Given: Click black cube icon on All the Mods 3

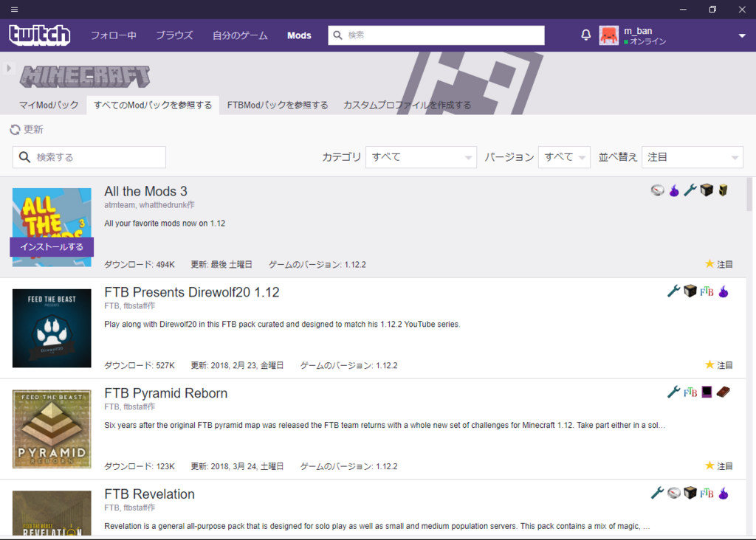Looking at the screenshot, I should pyautogui.click(x=707, y=190).
